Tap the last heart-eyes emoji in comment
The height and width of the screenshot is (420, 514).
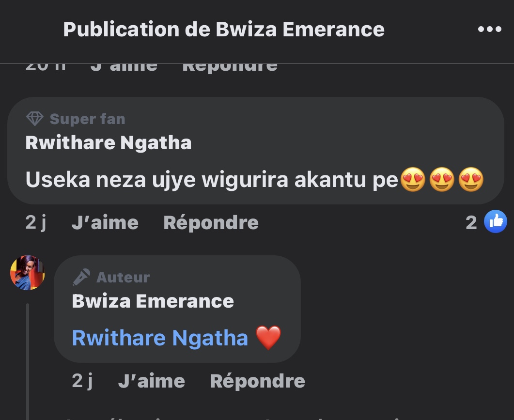click(x=471, y=180)
